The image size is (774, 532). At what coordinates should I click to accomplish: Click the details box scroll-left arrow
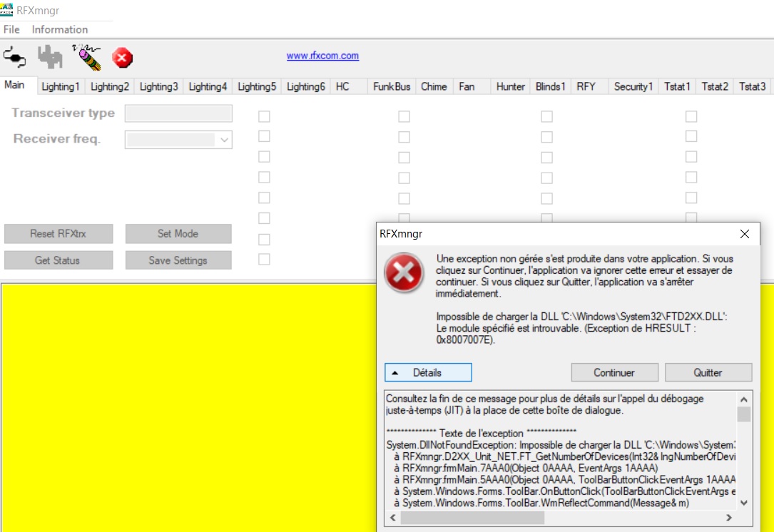click(x=393, y=518)
